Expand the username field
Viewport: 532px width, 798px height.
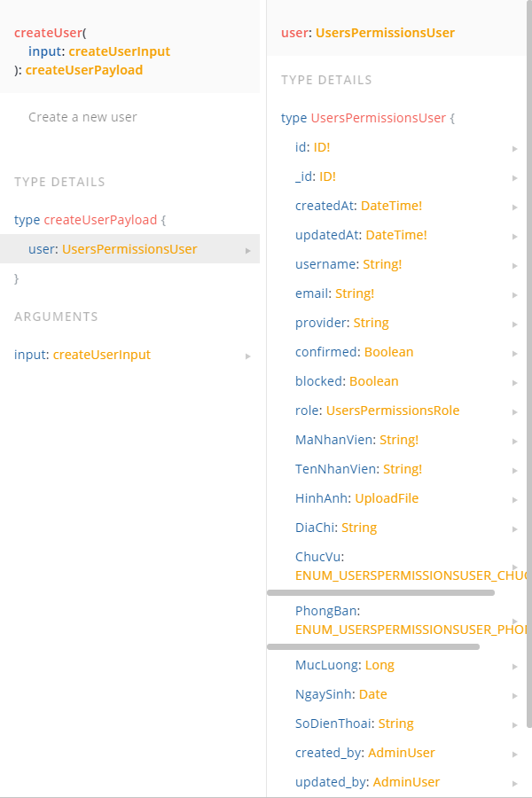514,264
